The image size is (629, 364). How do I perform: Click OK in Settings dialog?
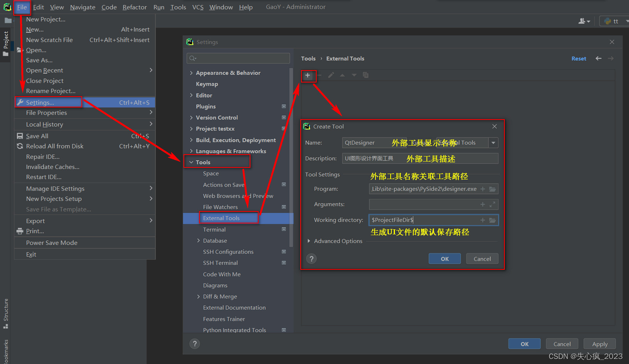tap(525, 344)
